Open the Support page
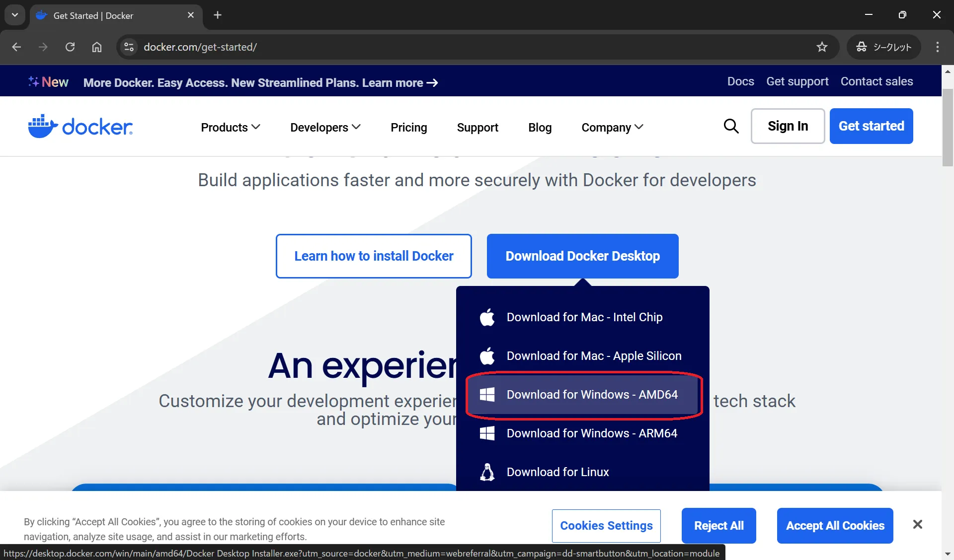954x560 pixels. [x=477, y=128]
